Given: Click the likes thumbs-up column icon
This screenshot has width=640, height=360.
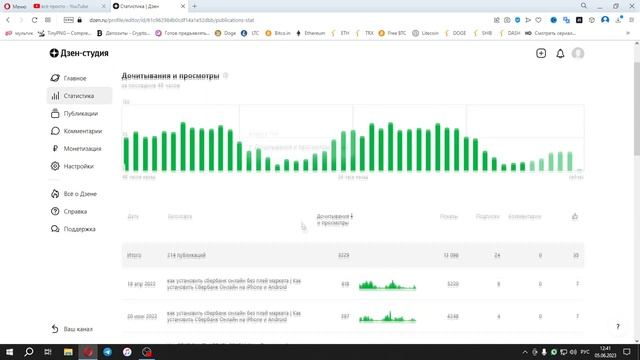Looking at the screenshot, I should 575,216.
